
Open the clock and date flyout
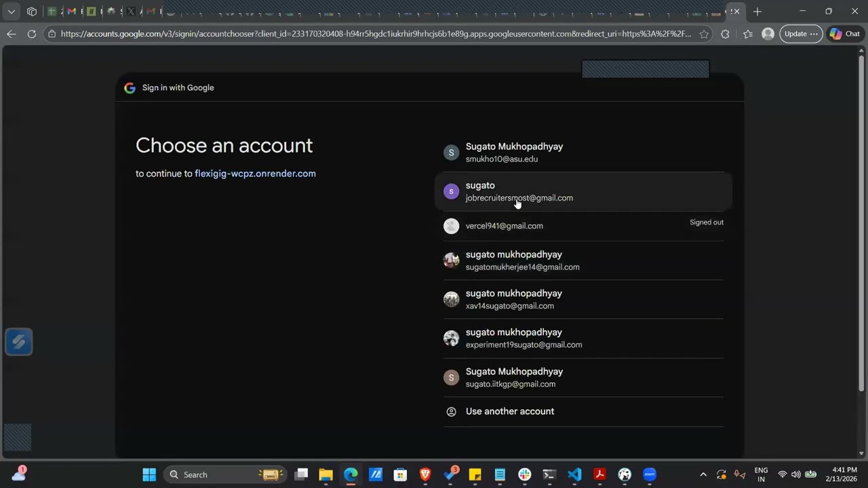[844, 474]
